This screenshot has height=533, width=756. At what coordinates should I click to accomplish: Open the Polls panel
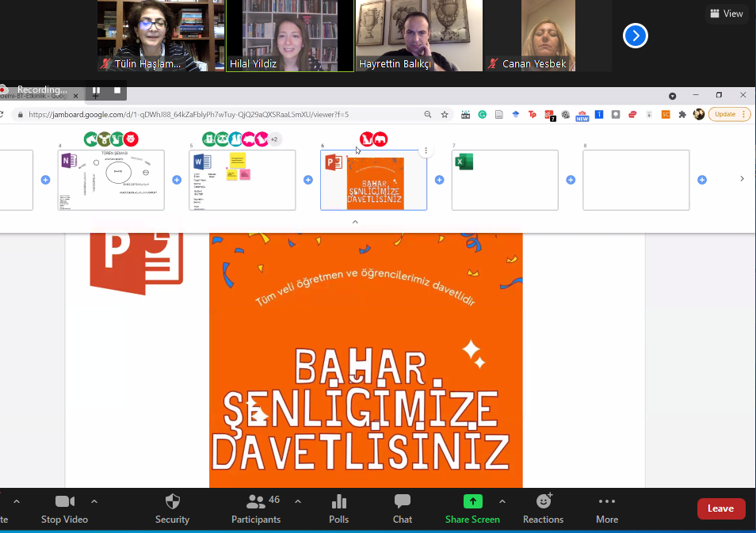click(x=338, y=508)
